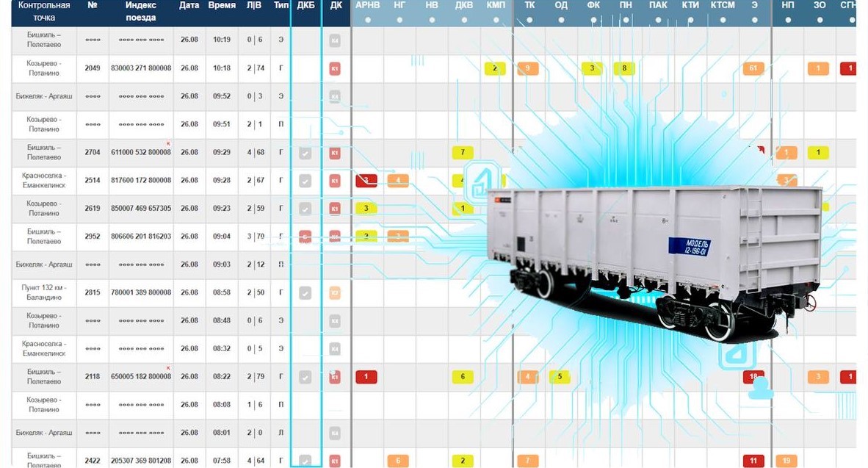This screenshot has height=468, width=868.
Task: Click the dot under the АРНВ header
Action: pyautogui.click(x=367, y=20)
